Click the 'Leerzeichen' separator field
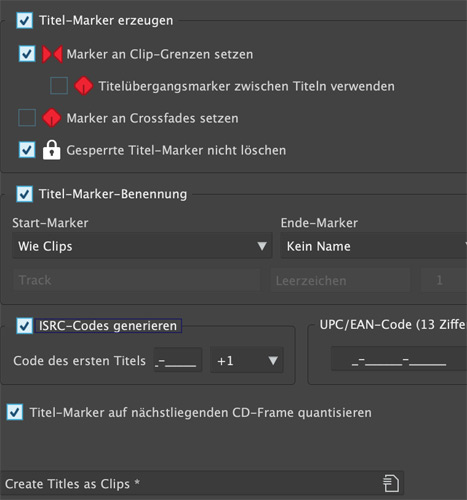The height and width of the screenshot is (500, 467). click(x=340, y=280)
